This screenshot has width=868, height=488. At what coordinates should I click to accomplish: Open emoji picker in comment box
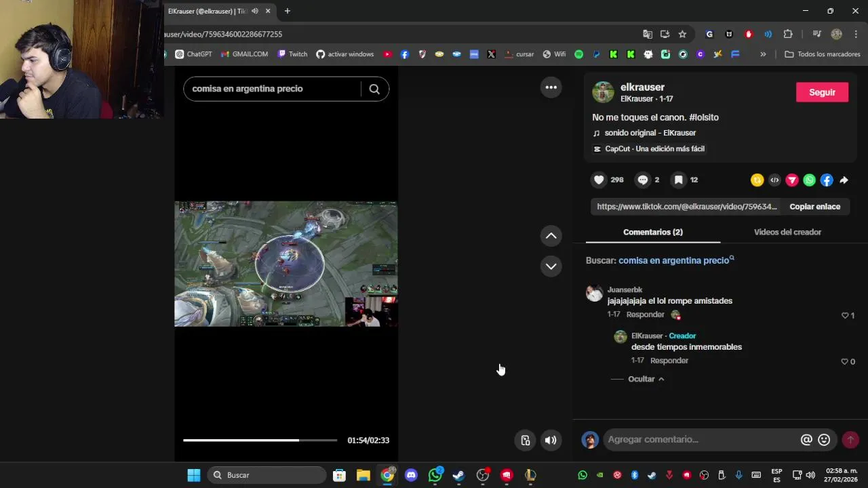pos(824,440)
